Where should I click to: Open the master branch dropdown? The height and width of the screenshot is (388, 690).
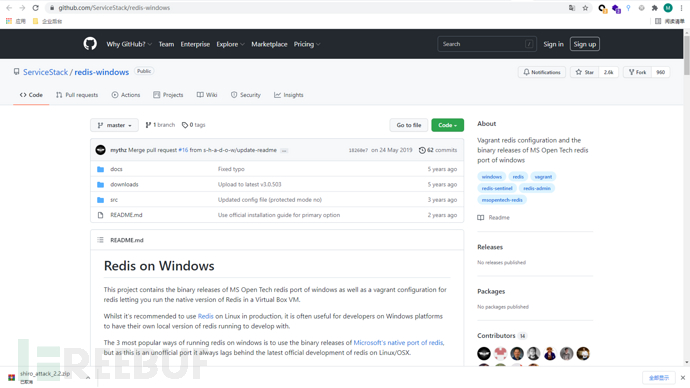[114, 125]
